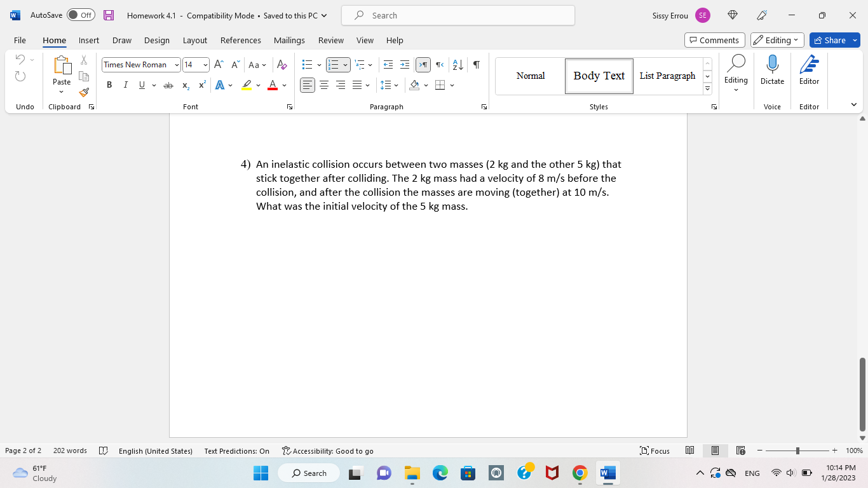Open the Comments panel

(x=714, y=39)
